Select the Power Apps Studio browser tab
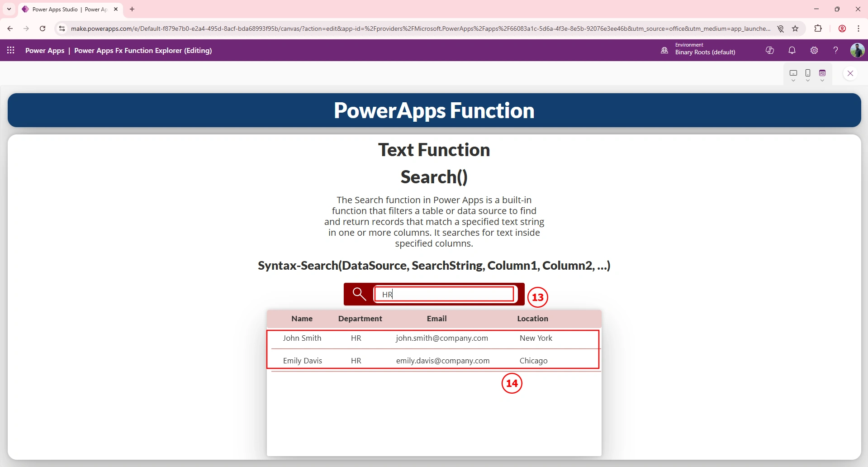Screen dimensions: 868x467 (70, 9)
